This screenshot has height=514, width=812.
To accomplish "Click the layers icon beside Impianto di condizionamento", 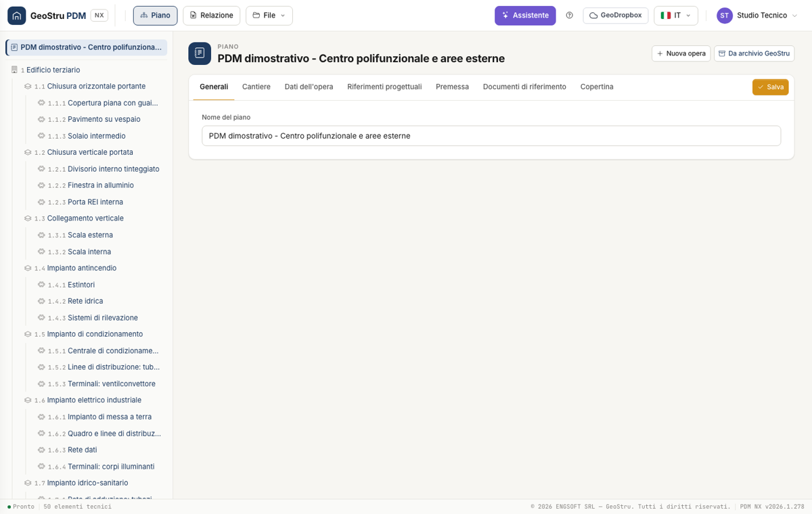I will [28, 334].
